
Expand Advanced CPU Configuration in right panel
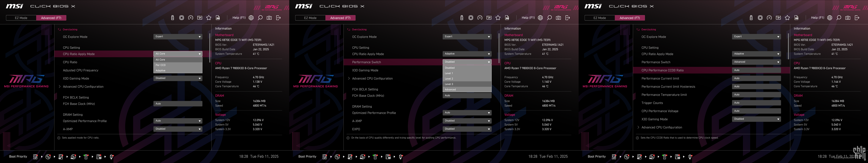659,128
